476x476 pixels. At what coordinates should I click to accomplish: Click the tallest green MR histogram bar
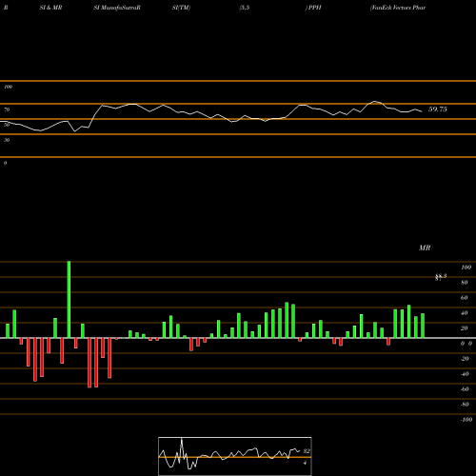click(x=69, y=300)
